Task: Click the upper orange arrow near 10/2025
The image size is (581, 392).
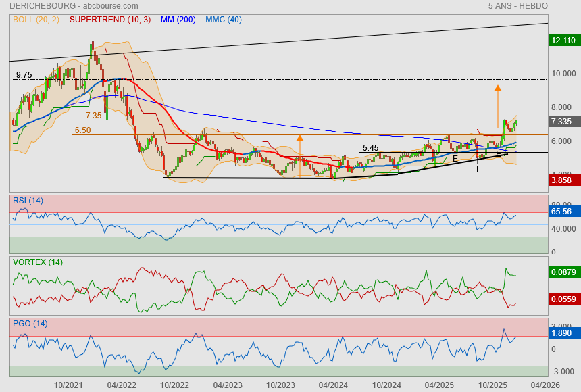Action: (x=497, y=88)
